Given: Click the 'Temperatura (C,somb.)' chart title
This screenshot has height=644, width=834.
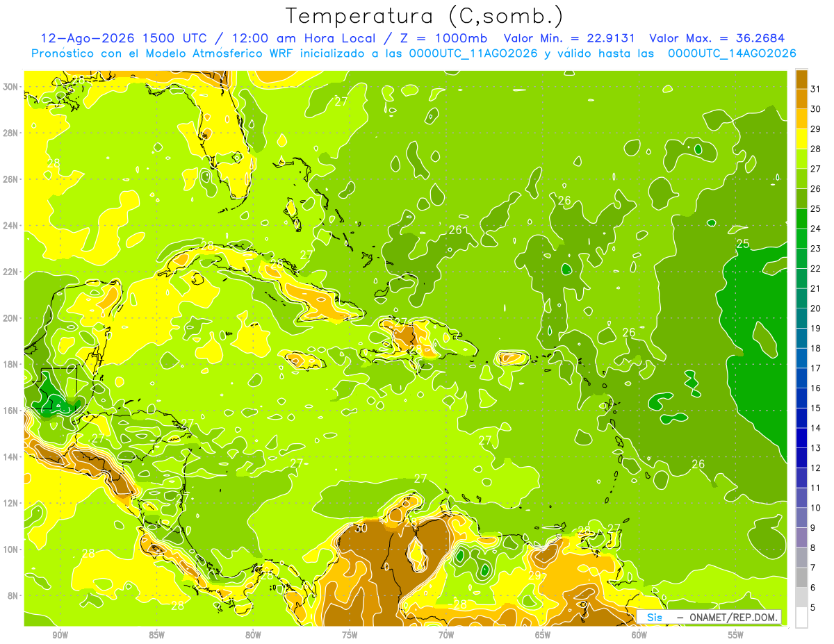Looking at the screenshot, I should click(x=424, y=17).
